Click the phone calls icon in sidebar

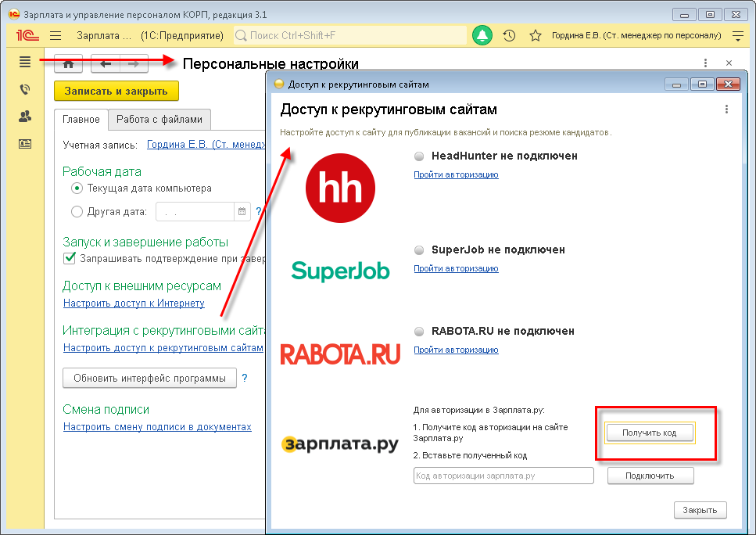point(25,89)
